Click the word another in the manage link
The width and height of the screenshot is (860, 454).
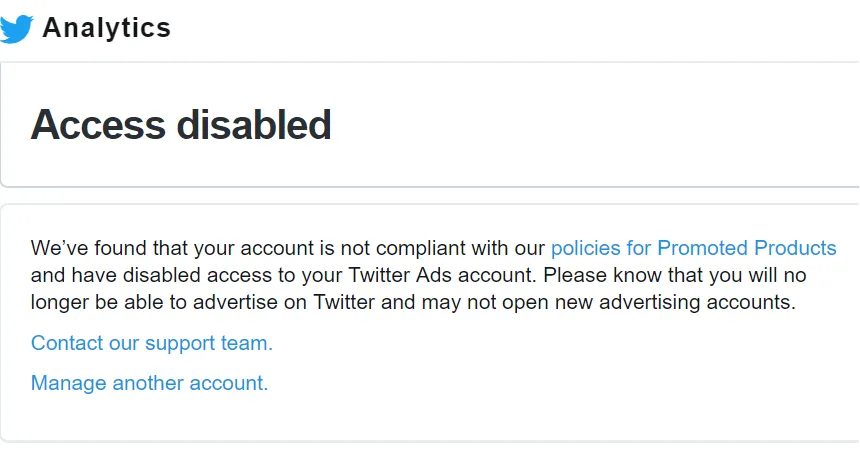point(148,383)
